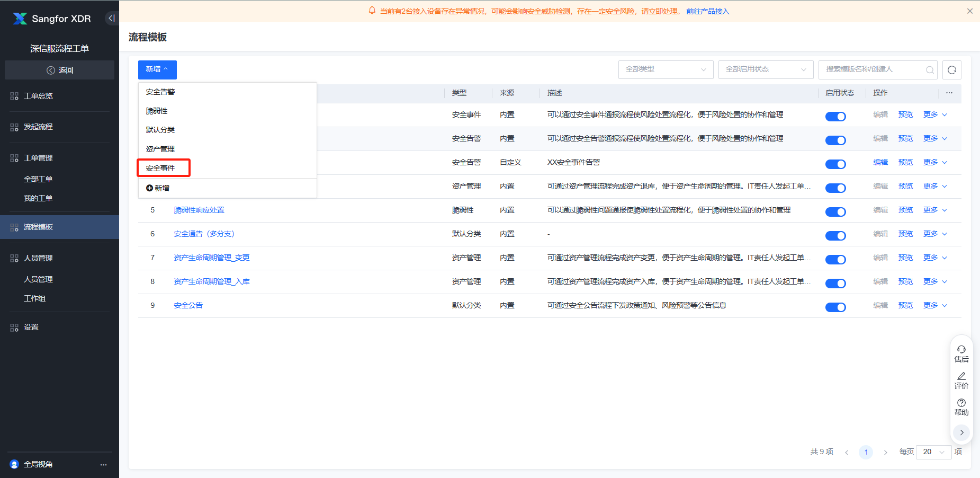Click the search magnifier icon
Screen dimensions: 980x478
click(929, 70)
